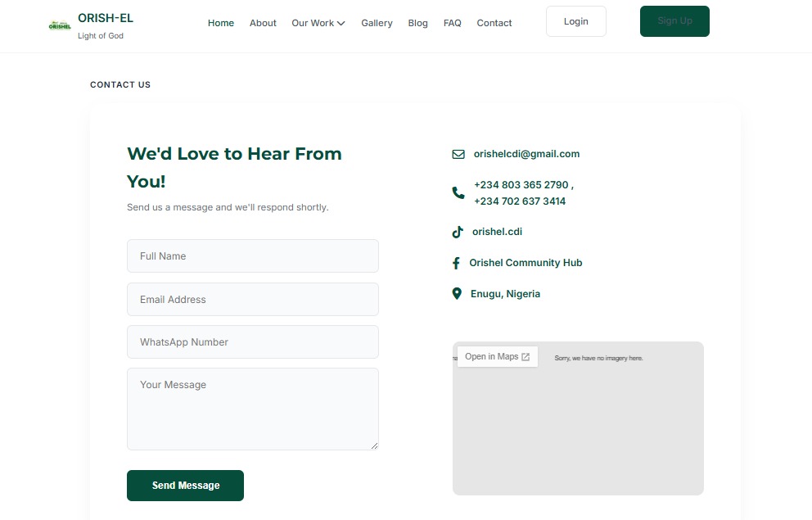Expand the Our Work dropdown menu
The image size is (812, 520).
click(x=318, y=23)
